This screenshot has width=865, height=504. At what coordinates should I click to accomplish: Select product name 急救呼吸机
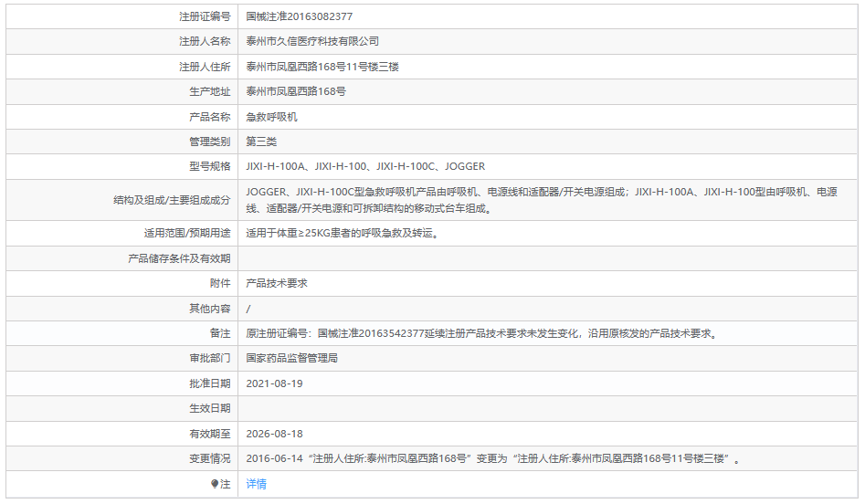pyautogui.click(x=271, y=117)
